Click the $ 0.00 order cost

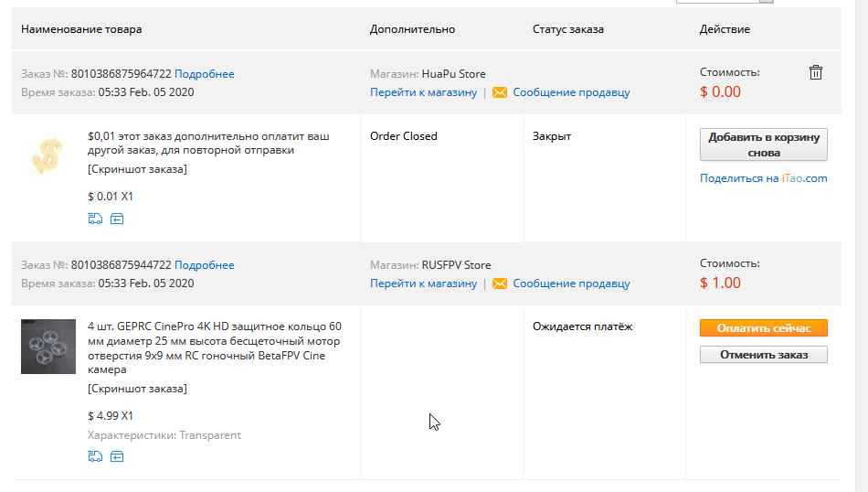[720, 92]
